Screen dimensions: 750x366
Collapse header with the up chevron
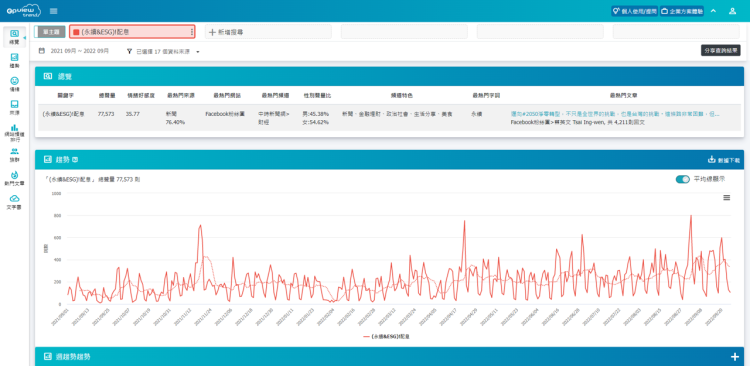tap(713, 11)
